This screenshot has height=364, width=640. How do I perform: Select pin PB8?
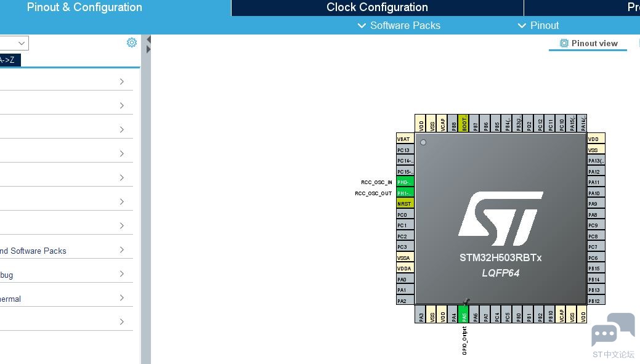453,123
